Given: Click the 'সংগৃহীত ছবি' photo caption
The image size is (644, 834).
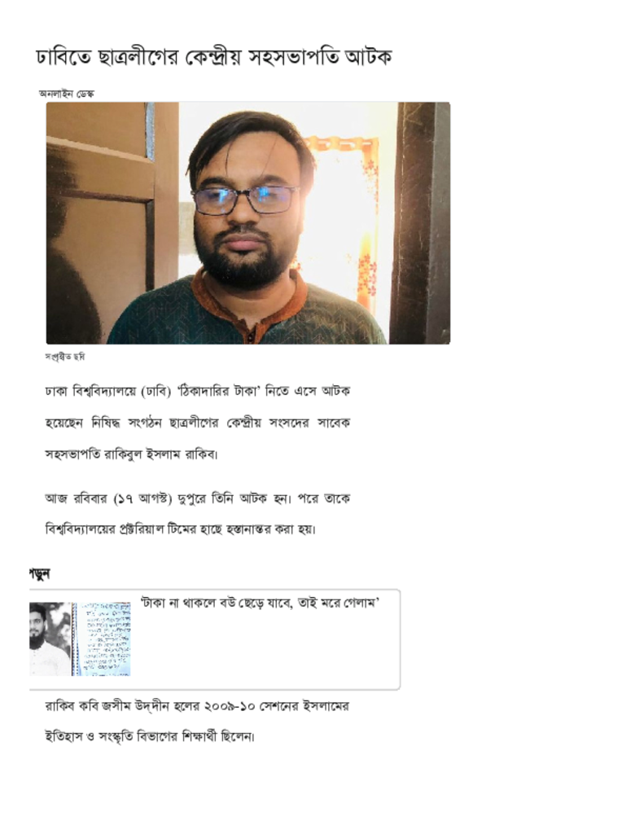Looking at the screenshot, I should pos(65,357).
